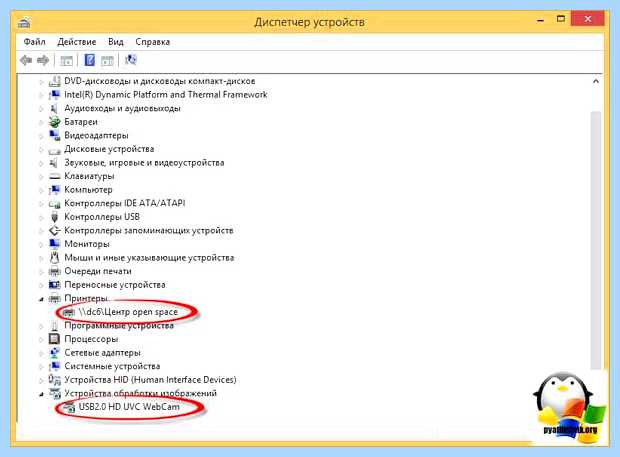Open the Действие menu
Viewport: 620px width, 457px height.
[77, 42]
